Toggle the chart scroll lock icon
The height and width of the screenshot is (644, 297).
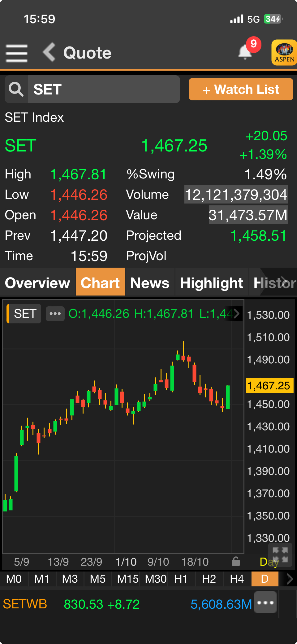(236, 561)
